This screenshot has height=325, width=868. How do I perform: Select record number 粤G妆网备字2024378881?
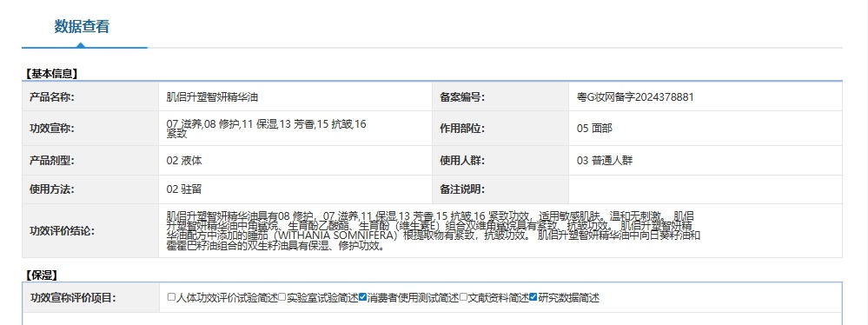click(x=635, y=97)
